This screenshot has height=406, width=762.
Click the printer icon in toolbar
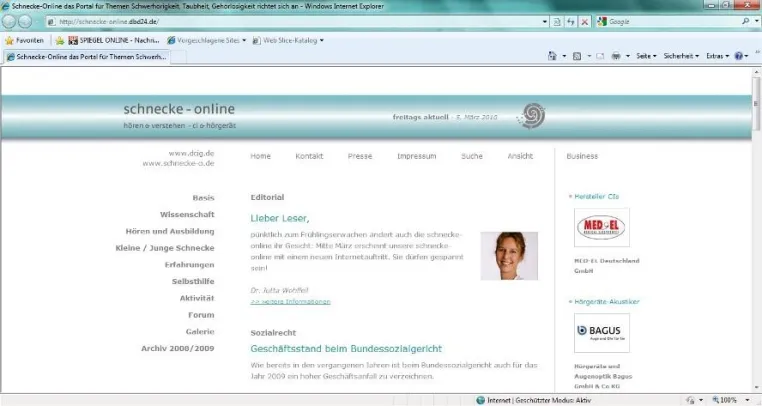pos(616,56)
